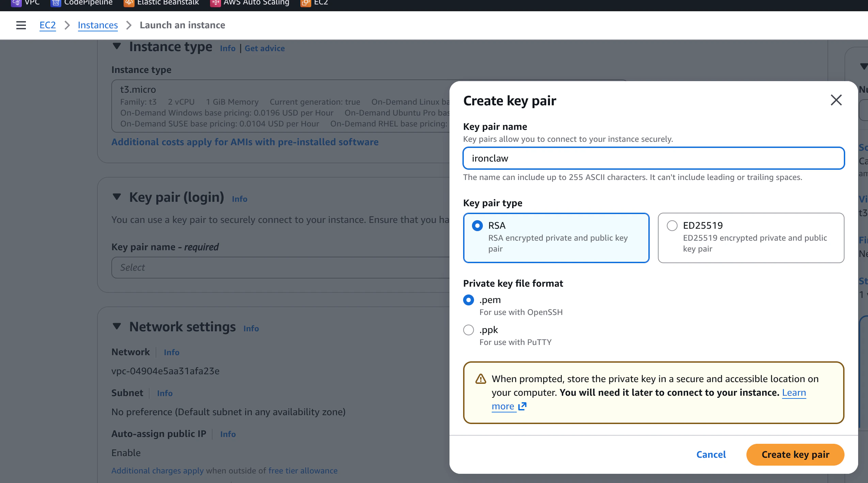Collapse the Network settings section
The width and height of the screenshot is (868, 483).
(x=117, y=327)
